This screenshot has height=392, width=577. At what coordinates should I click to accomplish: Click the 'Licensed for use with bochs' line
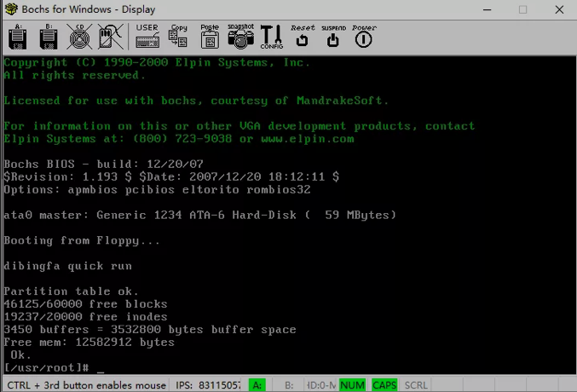click(197, 101)
